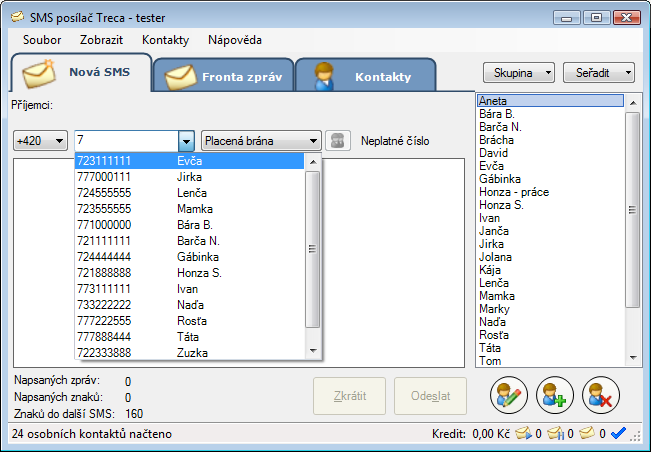Image resolution: width=651 pixels, height=452 pixels.
Task: Open the +420 country prefix dropdown
Action: [x=40, y=141]
